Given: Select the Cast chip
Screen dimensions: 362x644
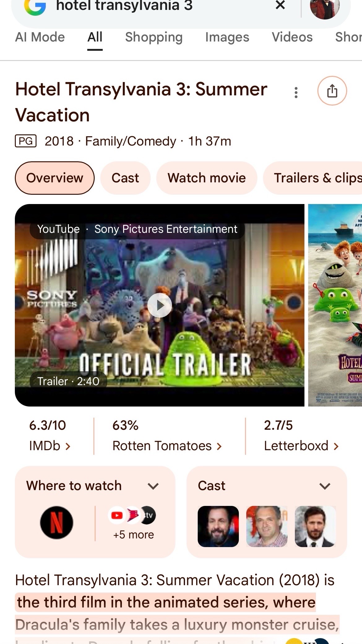Looking at the screenshot, I should coord(125,178).
